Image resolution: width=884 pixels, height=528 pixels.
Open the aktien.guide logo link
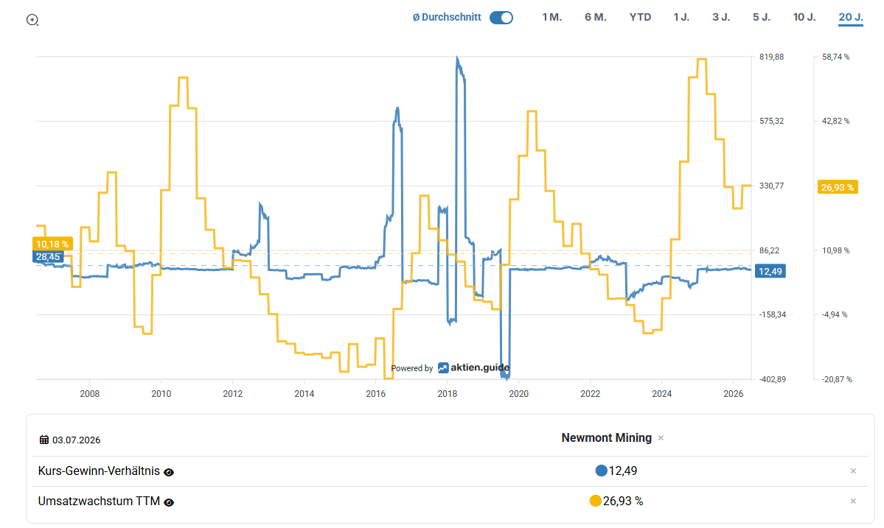[x=474, y=367]
